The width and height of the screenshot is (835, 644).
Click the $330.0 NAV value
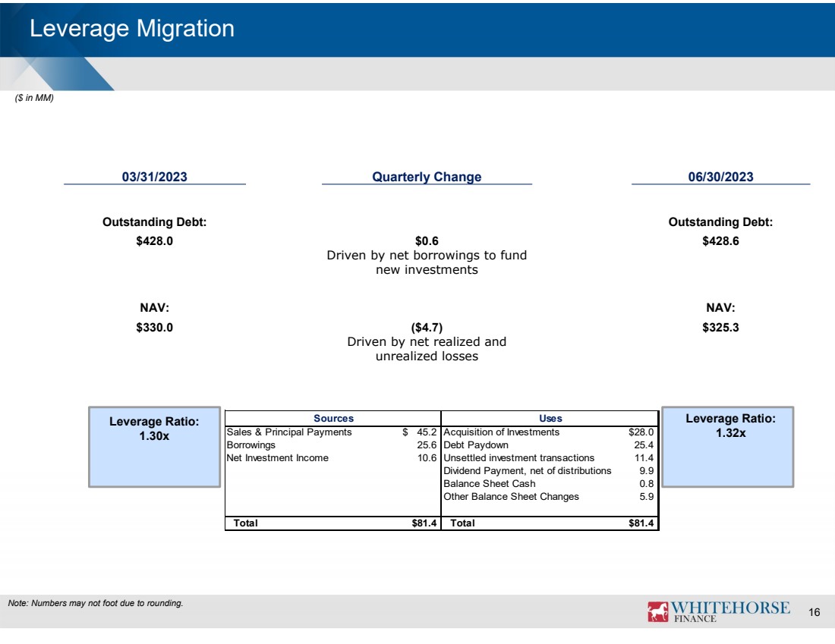click(154, 328)
